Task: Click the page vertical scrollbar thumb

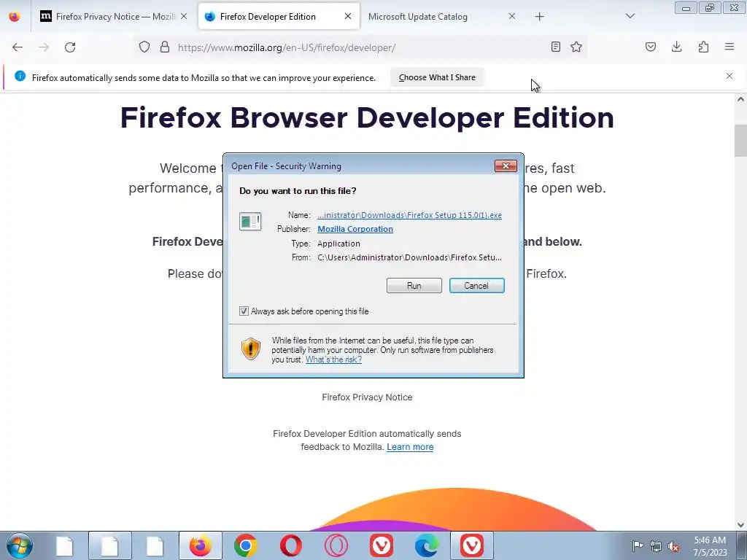Action: (x=740, y=141)
